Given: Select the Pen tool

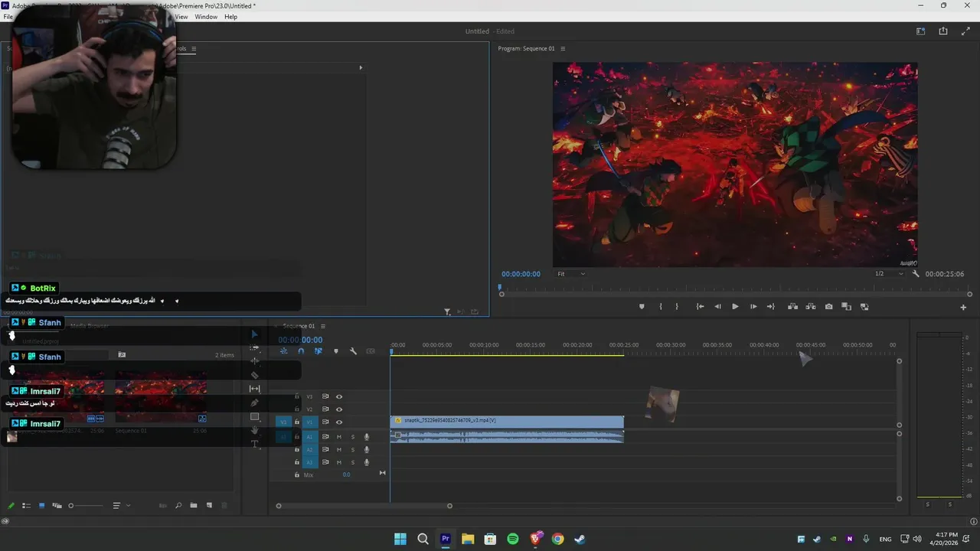Looking at the screenshot, I should [255, 403].
